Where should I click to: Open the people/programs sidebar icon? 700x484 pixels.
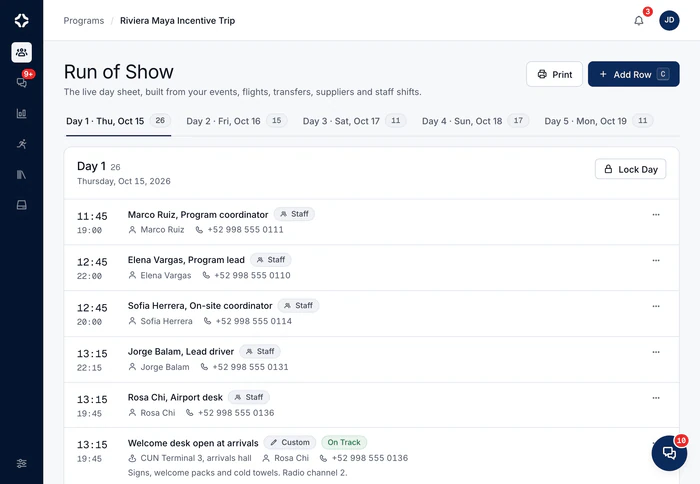(x=21, y=52)
